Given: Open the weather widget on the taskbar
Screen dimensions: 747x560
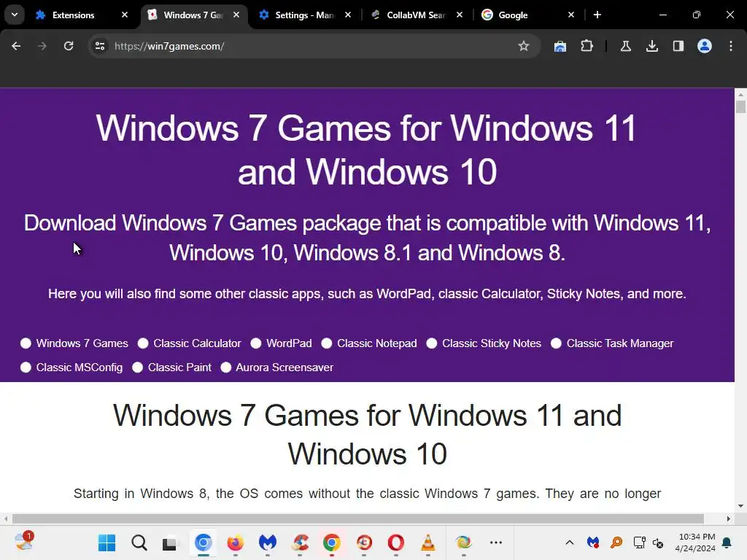Looking at the screenshot, I should pos(23,542).
